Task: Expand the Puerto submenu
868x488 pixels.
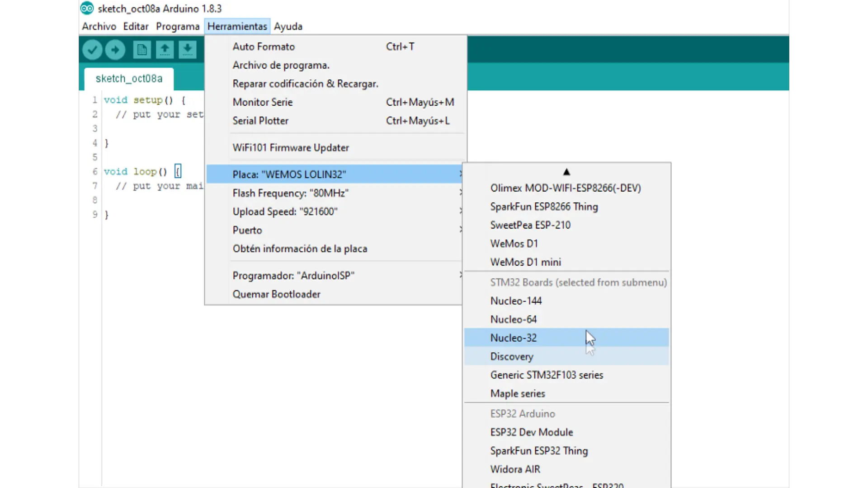Action: tap(335, 230)
